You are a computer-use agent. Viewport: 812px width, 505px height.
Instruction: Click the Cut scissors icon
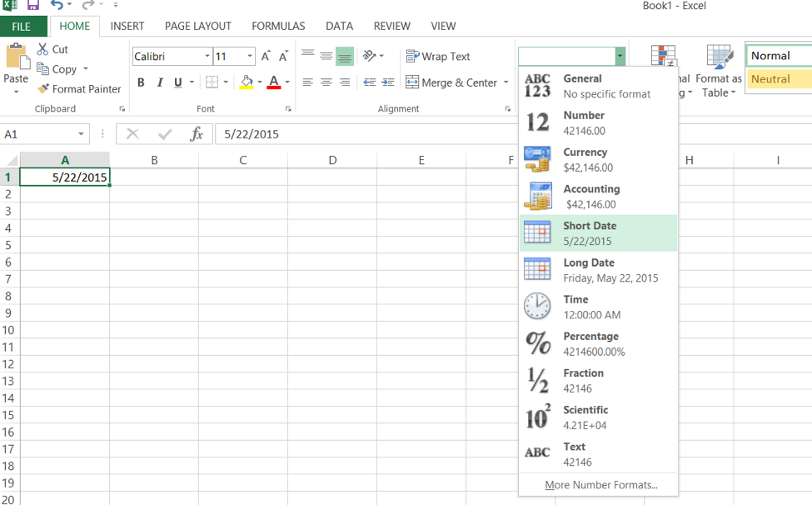tap(42, 49)
